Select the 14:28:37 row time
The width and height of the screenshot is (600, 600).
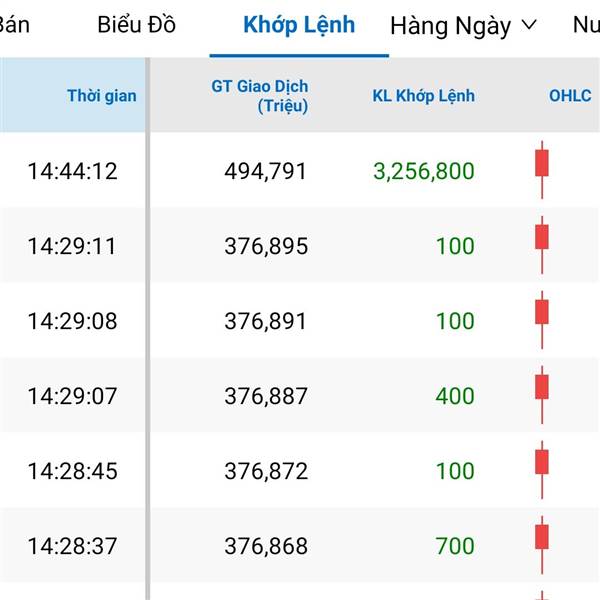(x=72, y=546)
